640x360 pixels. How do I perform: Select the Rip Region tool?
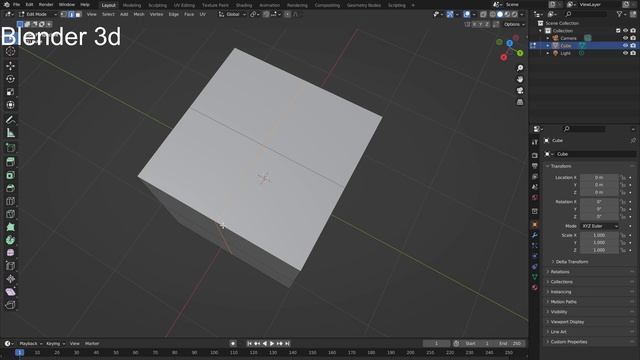[11, 305]
